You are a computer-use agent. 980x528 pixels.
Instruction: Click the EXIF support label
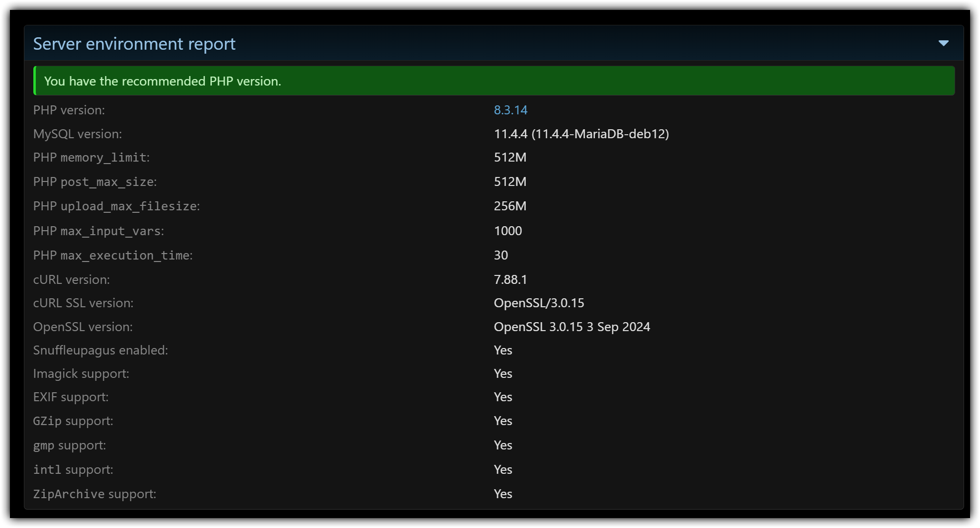click(71, 397)
